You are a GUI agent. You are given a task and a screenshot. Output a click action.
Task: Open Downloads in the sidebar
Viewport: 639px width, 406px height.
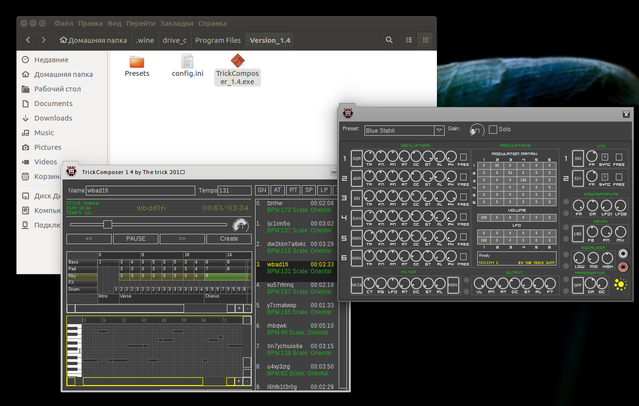point(52,118)
